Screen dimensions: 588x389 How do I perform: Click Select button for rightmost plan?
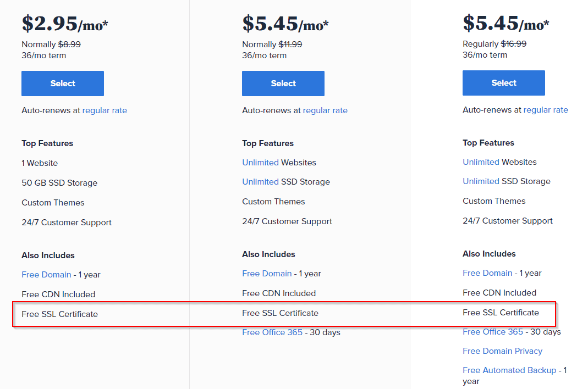click(x=504, y=83)
